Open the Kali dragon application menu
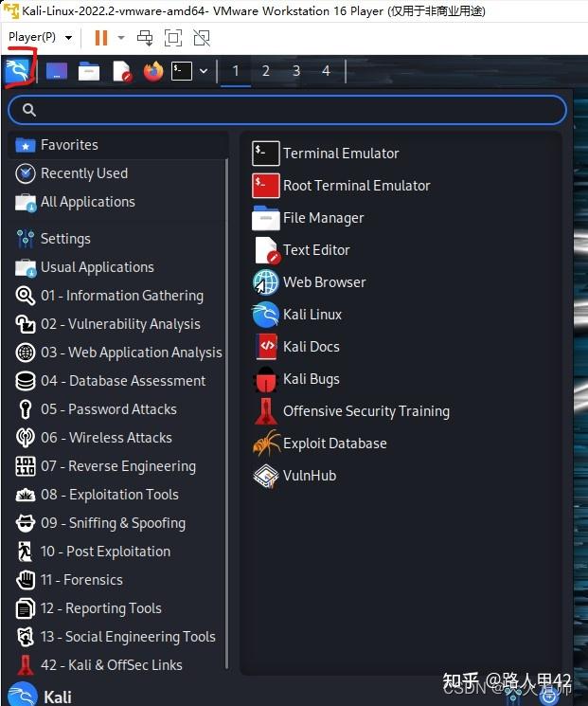588x706 pixels. point(18,71)
